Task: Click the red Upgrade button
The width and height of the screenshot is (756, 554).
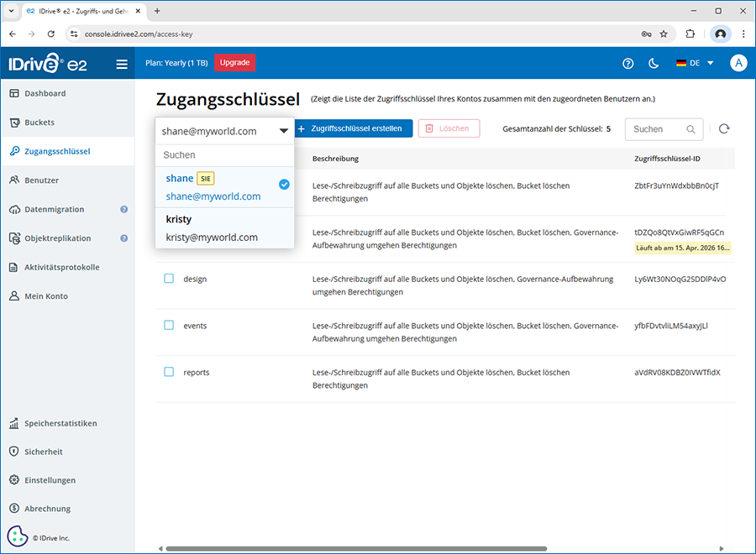Action: click(235, 63)
